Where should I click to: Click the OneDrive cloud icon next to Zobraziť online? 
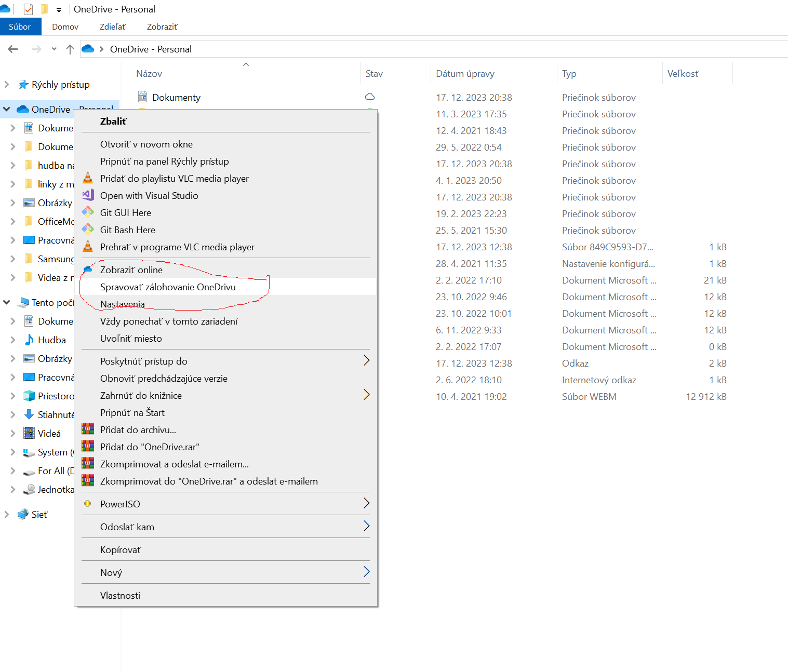point(88,270)
